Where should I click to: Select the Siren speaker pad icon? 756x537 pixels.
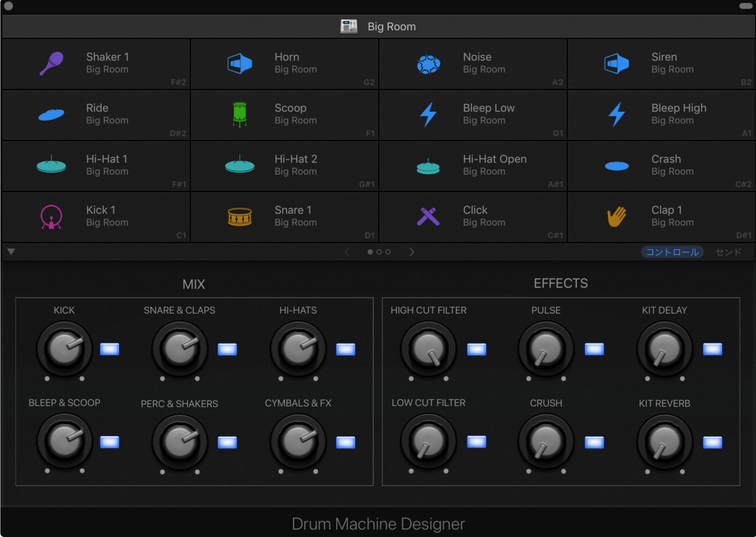pos(617,64)
